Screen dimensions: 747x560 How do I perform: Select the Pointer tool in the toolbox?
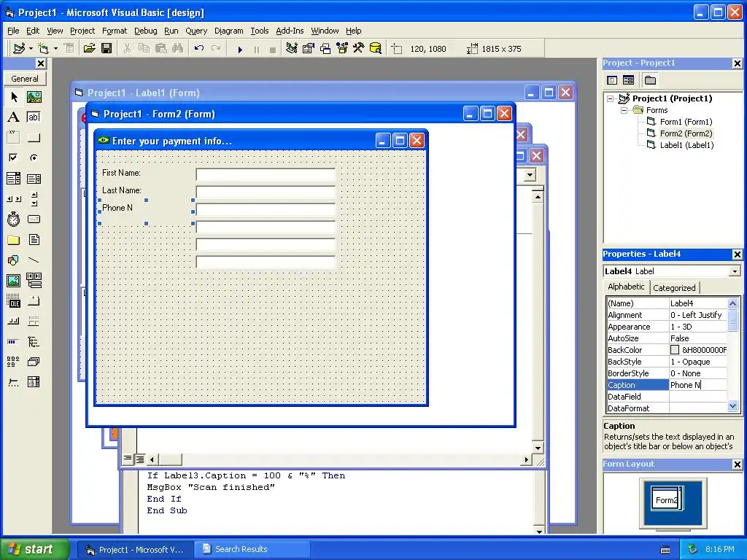click(13, 97)
